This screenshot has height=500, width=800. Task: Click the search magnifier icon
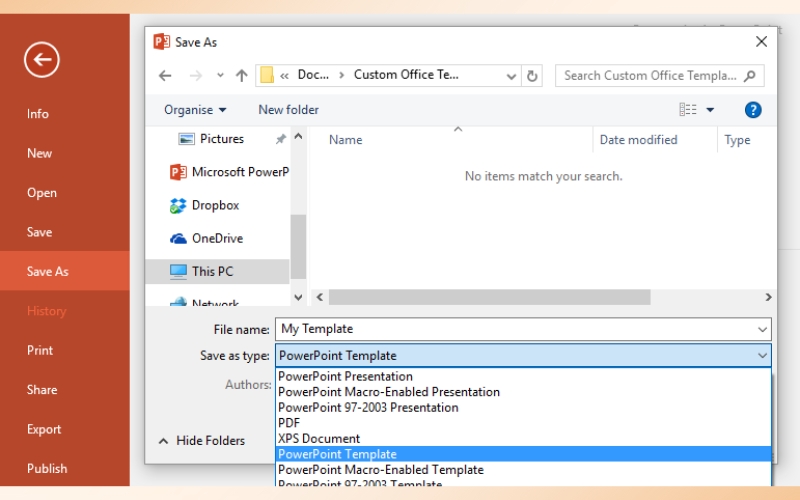tap(749, 76)
